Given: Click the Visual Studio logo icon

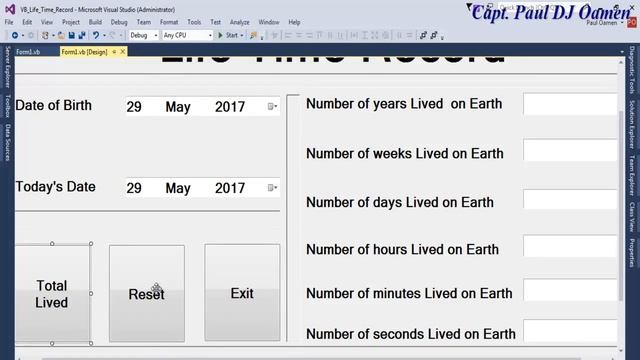Looking at the screenshot, I should click(x=10, y=9).
